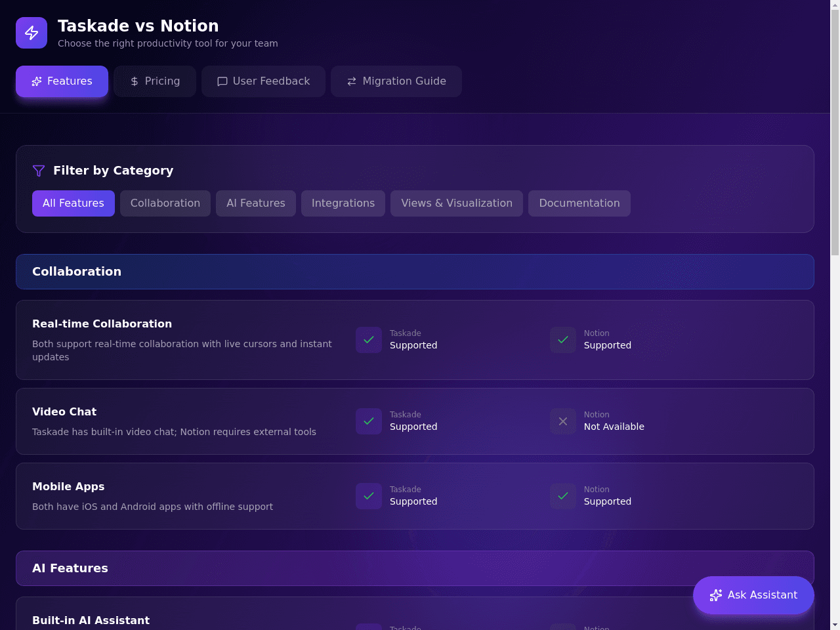
Task: Click Taskade check icon for Mobile Apps
Action: [x=369, y=496]
